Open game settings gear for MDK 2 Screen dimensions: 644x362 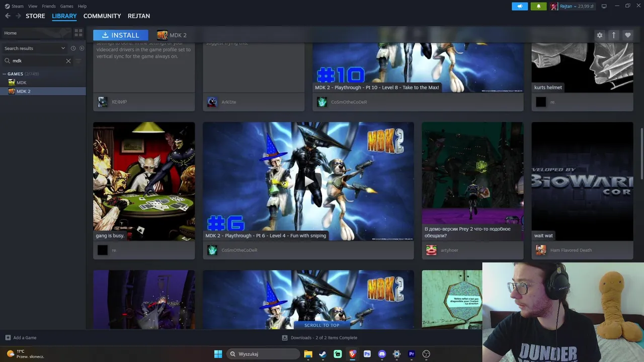point(600,35)
